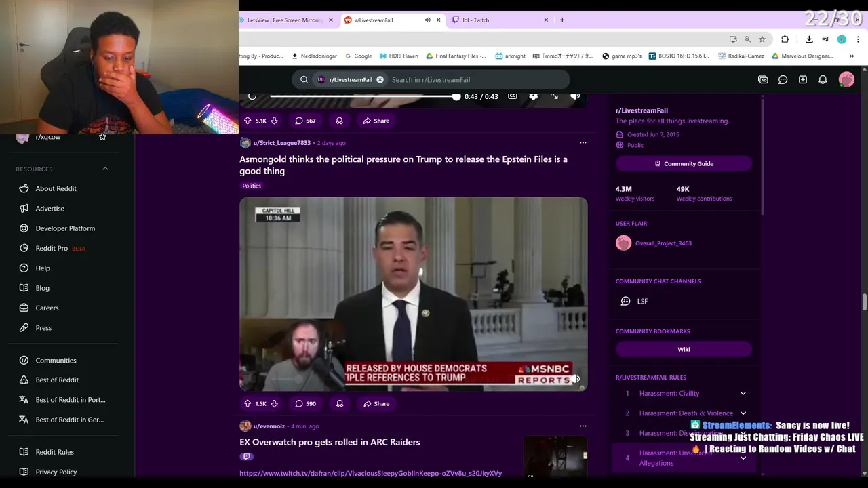Open the user avatar menu

coord(846,79)
